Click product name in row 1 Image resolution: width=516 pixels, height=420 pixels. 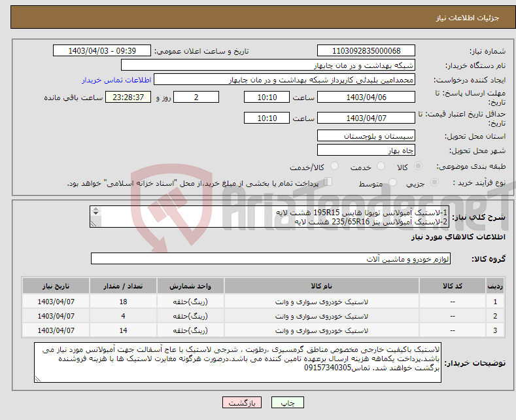(x=322, y=302)
